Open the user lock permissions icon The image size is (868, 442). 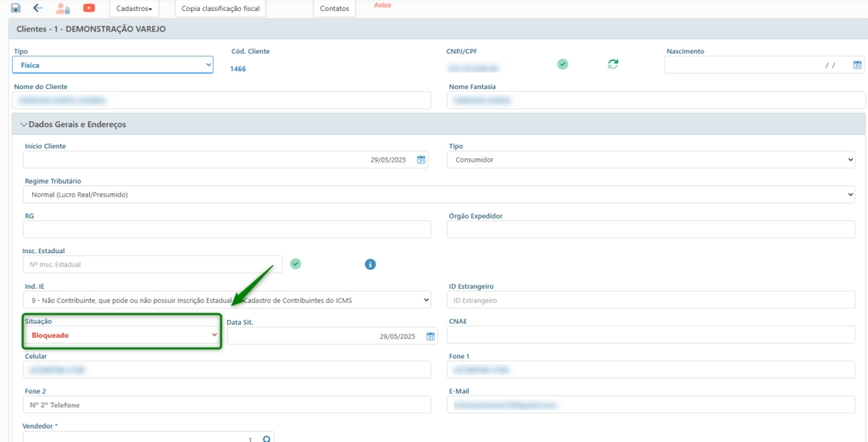tap(63, 8)
